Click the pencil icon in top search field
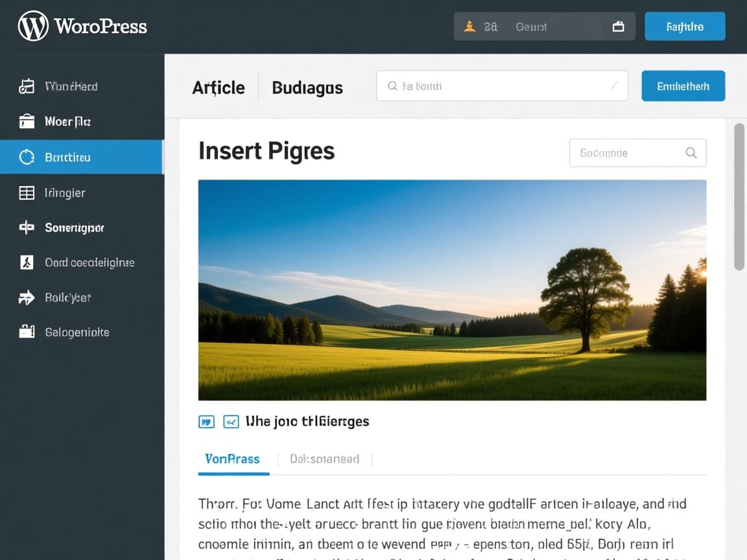The height and width of the screenshot is (560, 747). click(x=614, y=86)
